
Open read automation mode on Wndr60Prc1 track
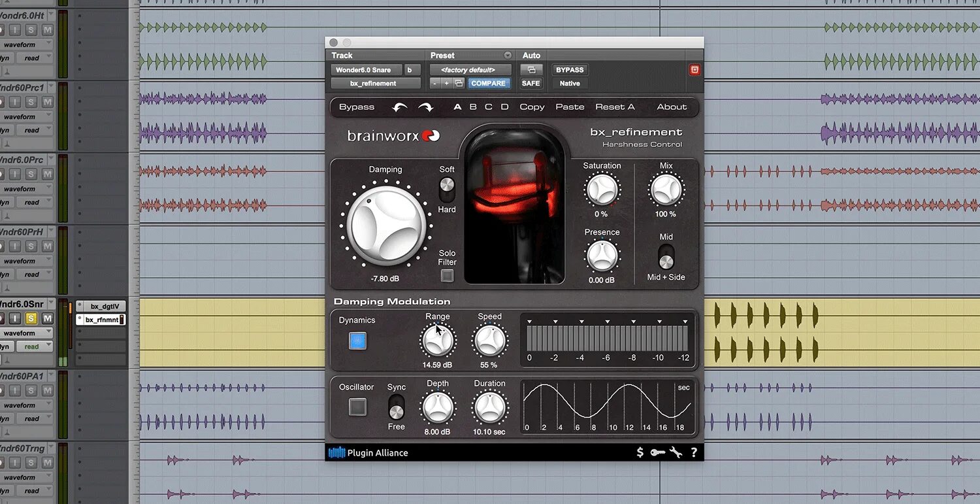click(34, 131)
